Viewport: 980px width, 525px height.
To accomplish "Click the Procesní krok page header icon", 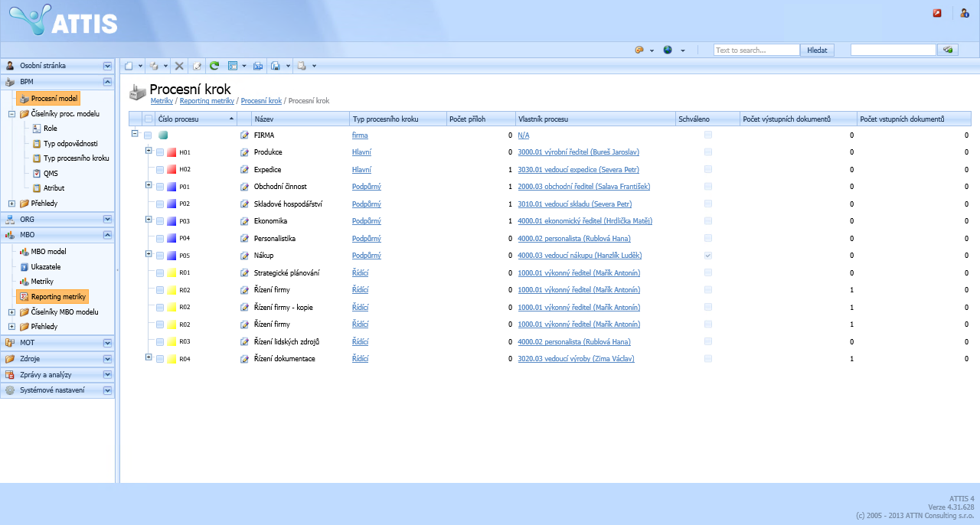I will tap(137, 92).
